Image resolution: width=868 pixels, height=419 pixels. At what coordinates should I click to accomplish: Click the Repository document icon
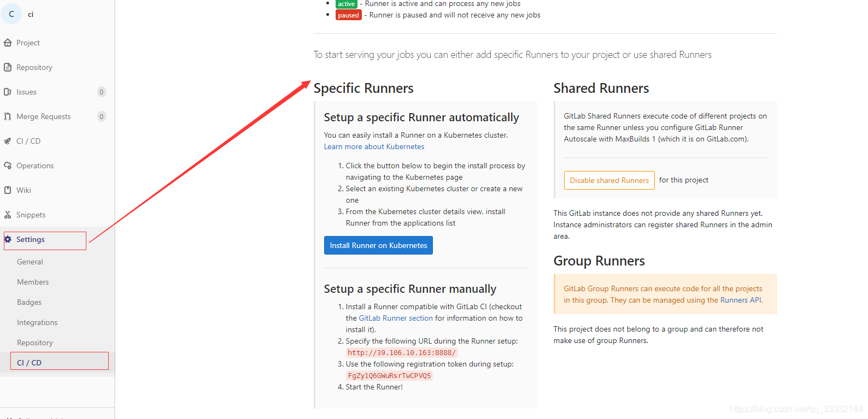8,67
